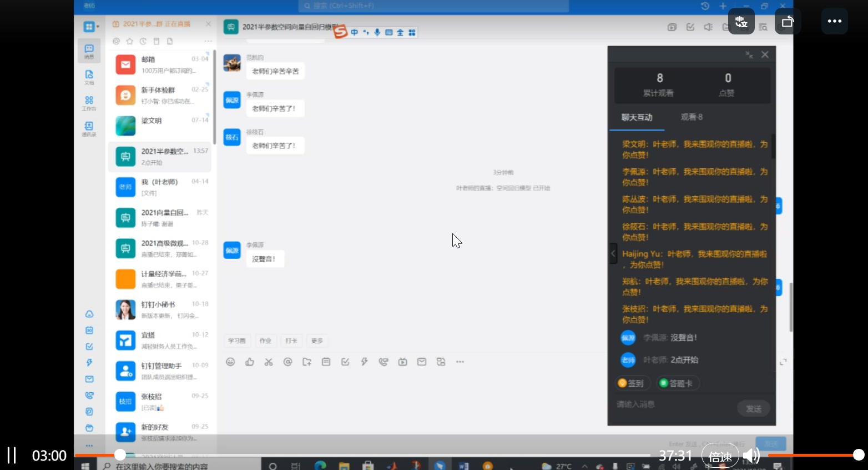Open the 新手体验群 conversation

pos(160,95)
